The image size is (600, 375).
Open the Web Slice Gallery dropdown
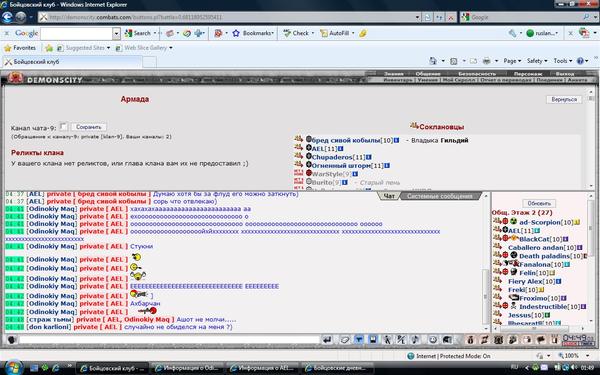[171, 48]
